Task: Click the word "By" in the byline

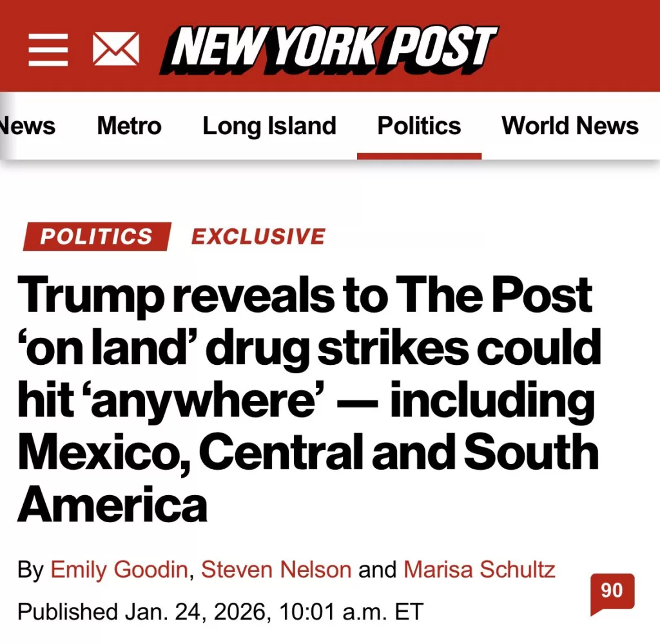Action: click(30, 570)
